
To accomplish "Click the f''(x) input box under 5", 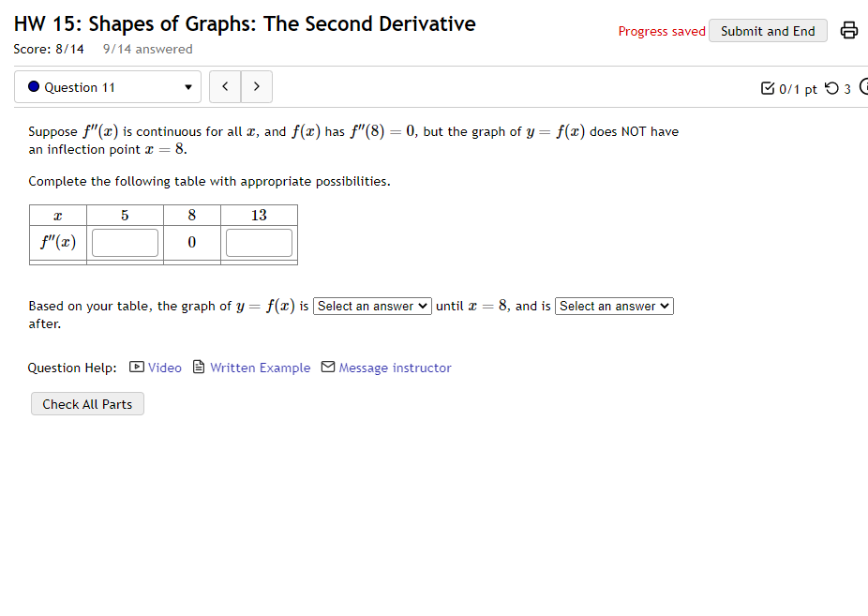I will coord(125,242).
